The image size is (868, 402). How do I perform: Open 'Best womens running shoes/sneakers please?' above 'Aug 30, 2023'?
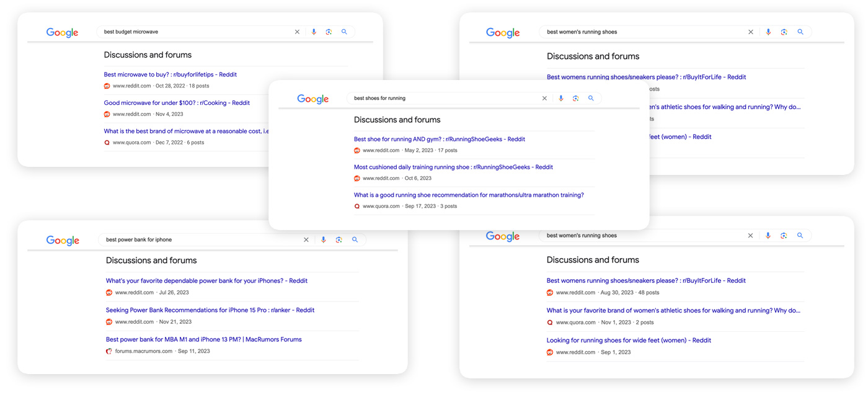coord(646,281)
